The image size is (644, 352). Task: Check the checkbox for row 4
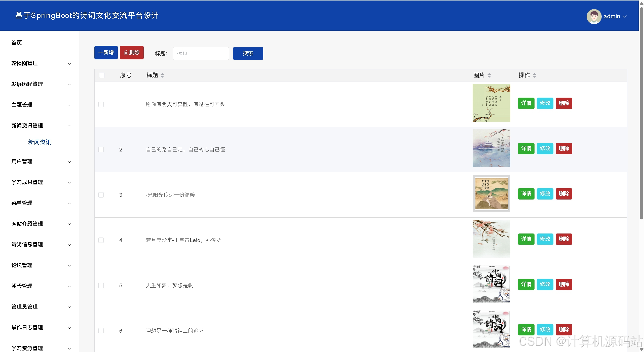click(x=101, y=240)
